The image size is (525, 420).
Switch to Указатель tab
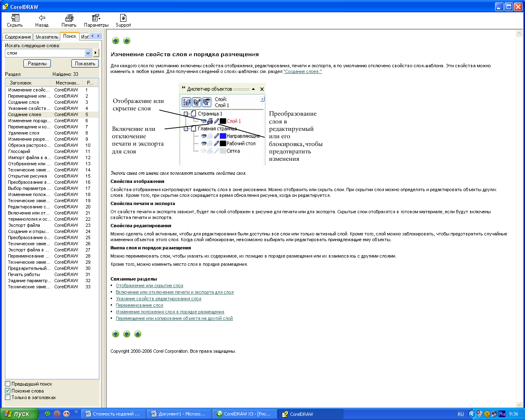pyautogui.click(x=47, y=37)
